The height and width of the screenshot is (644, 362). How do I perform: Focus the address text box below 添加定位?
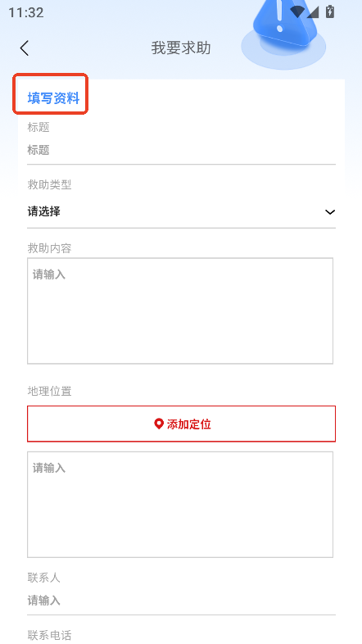coord(180,505)
